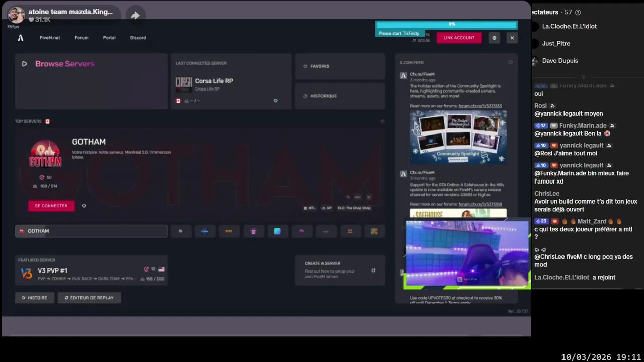
Task: Open the Historique list
Action: pyautogui.click(x=340, y=96)
